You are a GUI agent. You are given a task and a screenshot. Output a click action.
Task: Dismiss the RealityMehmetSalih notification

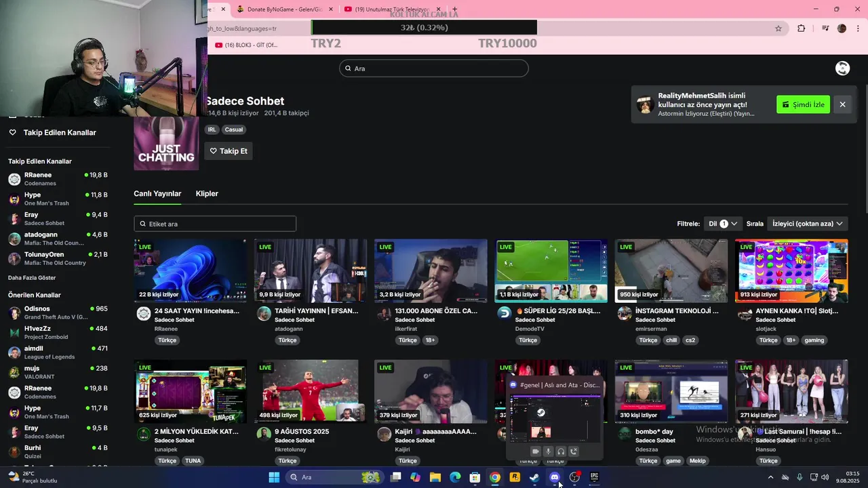[x=842, y=104]
